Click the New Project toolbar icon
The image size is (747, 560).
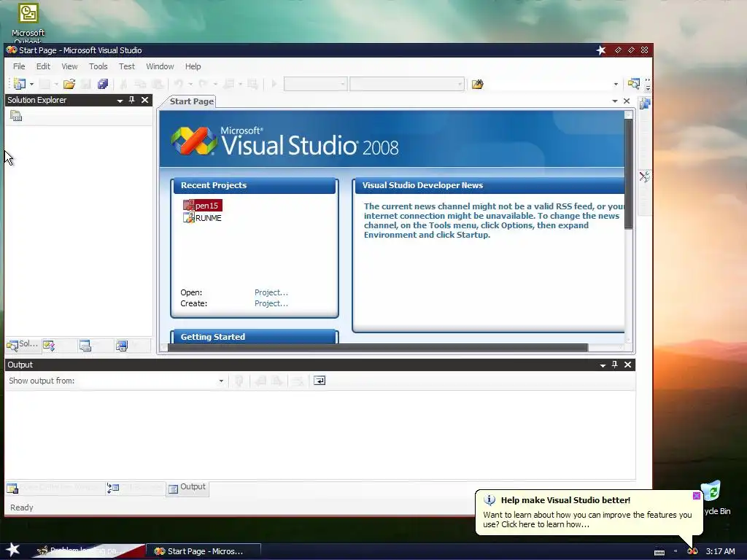(20, 85)
